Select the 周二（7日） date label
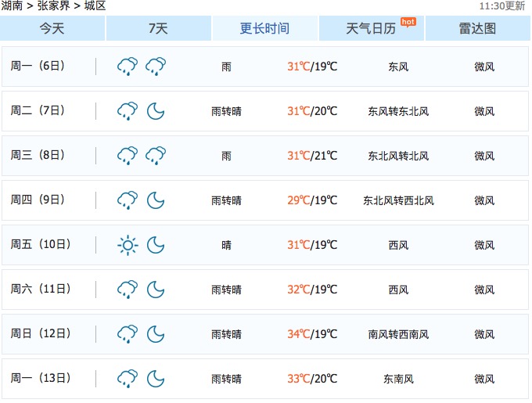 pos(38,110)
